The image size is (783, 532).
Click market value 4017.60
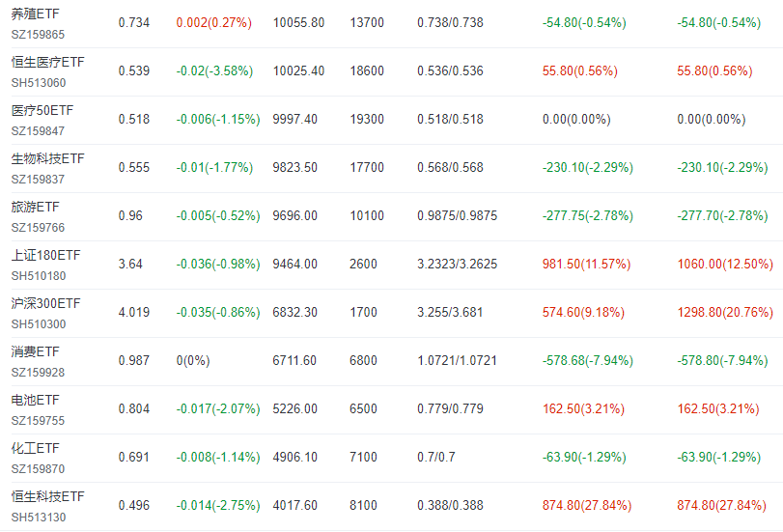pos(295,506)
